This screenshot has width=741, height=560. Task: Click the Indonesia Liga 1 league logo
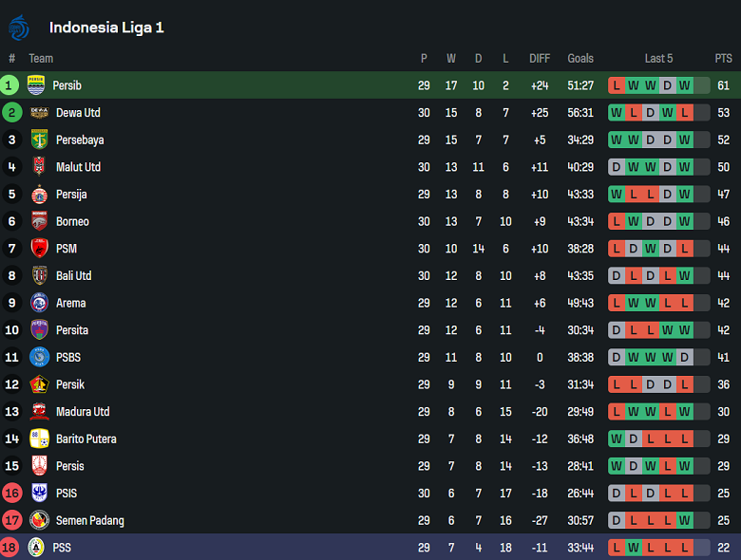pos(18,28)
